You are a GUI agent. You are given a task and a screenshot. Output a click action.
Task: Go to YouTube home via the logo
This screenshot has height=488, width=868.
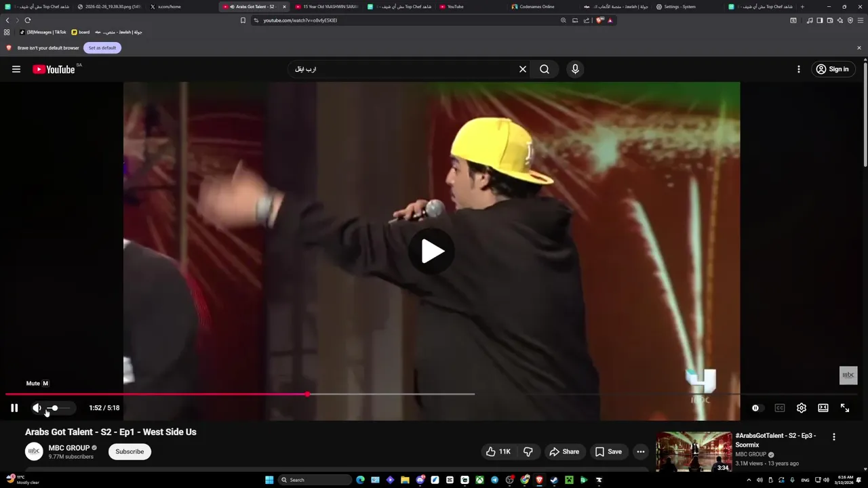[54, 69]
